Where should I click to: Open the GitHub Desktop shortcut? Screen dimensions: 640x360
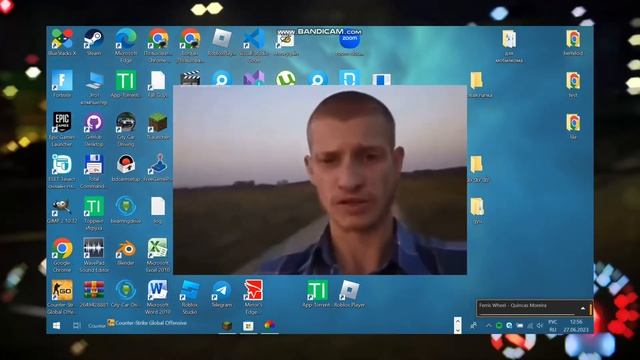tap(94, 129)
